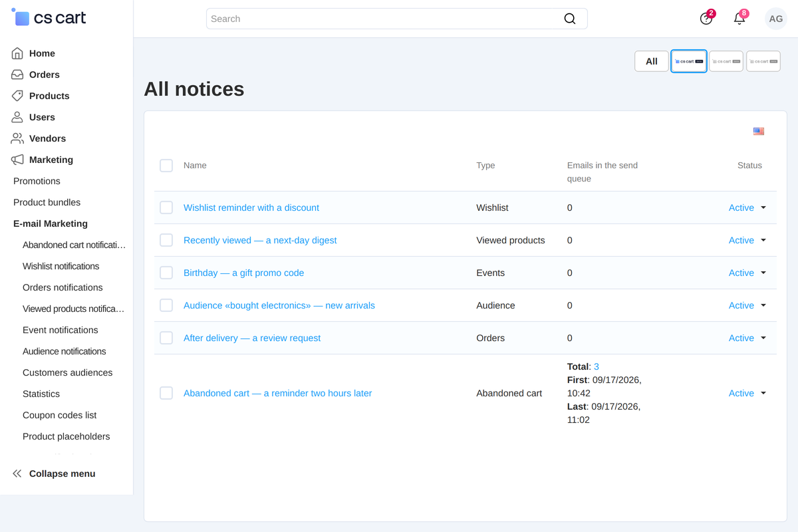Click the US flag language icon
Image resolution: width=798 pixels, height=532 pixels.
coord(759,132)
